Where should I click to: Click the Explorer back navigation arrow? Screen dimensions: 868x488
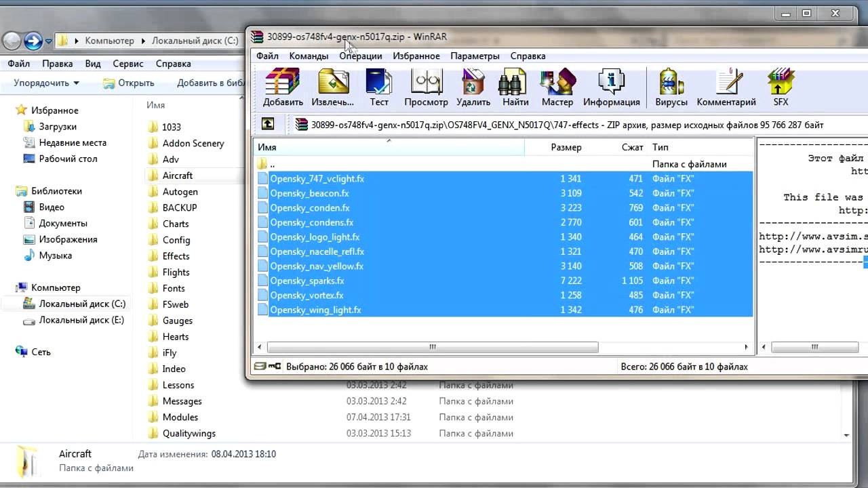click(12, 41)
